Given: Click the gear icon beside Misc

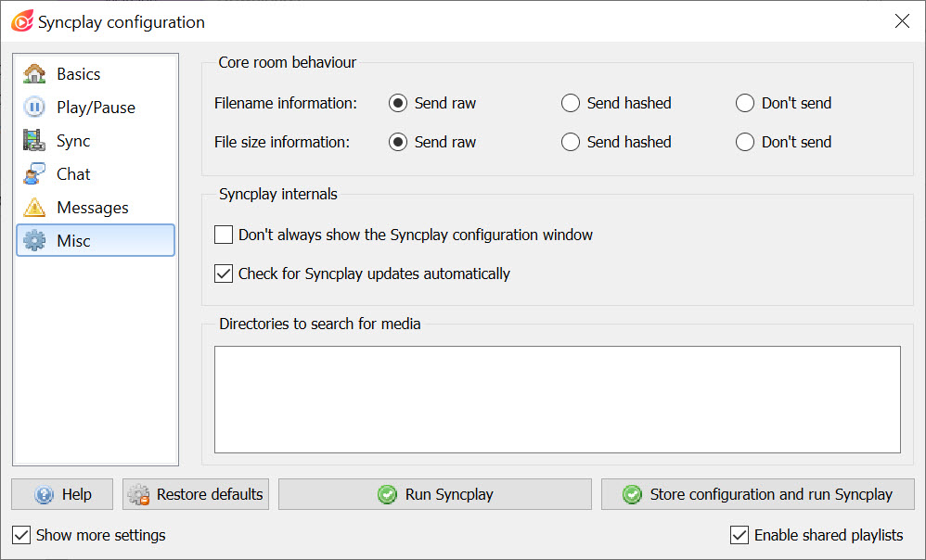Looking at the screenshot, I should [34, 241].
